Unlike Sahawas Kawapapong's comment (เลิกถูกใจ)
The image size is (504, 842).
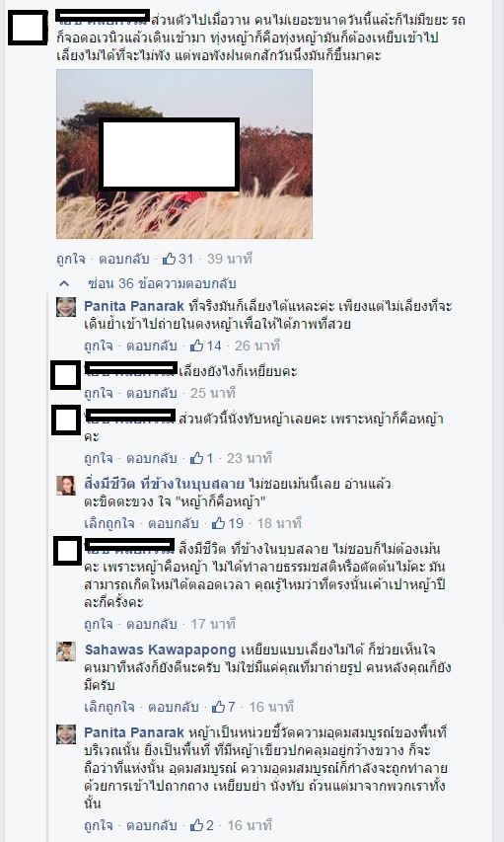(x=108, y=707)
